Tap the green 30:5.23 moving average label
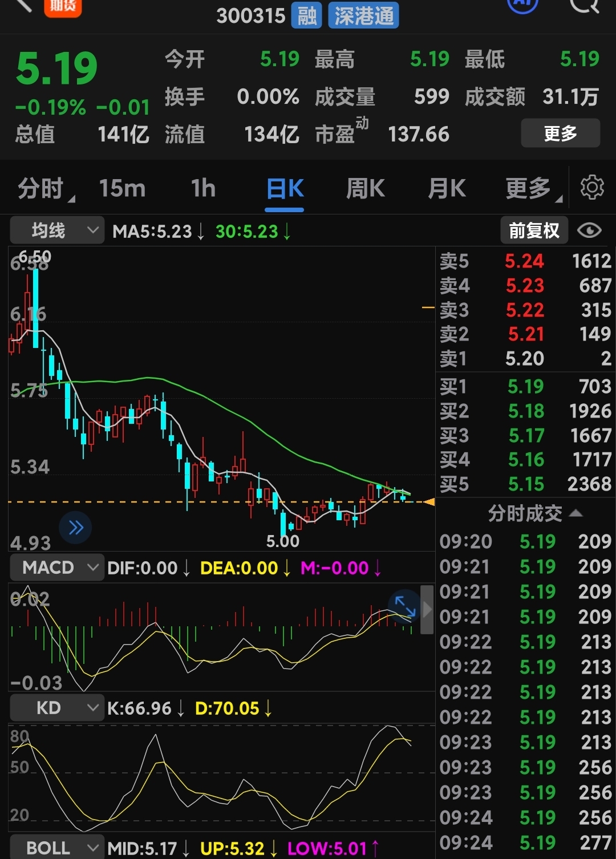The width and height of the screenshot is (616, 859). coord(253,231)
